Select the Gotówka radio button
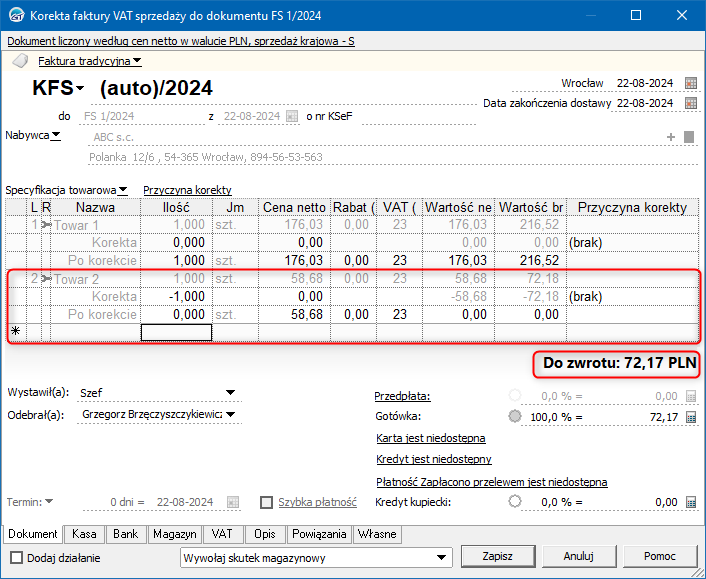706x579 pixels. click(x=515, y=416)
